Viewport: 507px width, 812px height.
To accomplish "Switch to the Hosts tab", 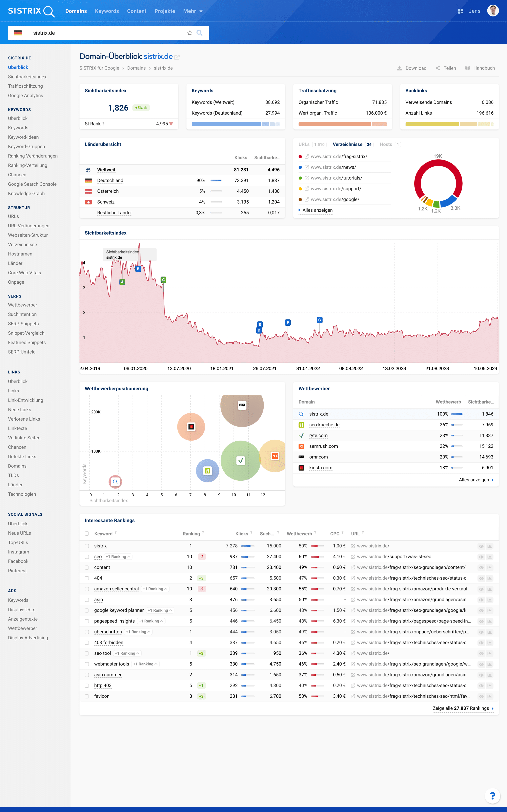I will pyautogui.click(x=390, y=144).
